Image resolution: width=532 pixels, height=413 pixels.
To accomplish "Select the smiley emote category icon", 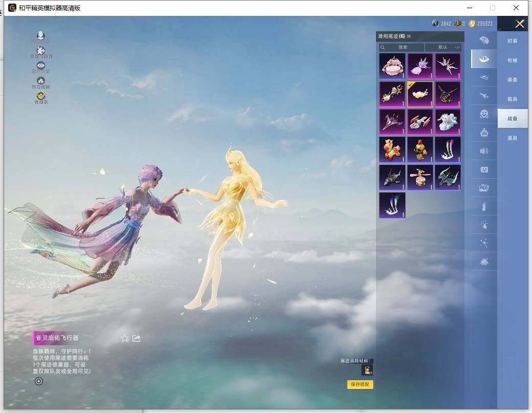I will coord(484,114).
